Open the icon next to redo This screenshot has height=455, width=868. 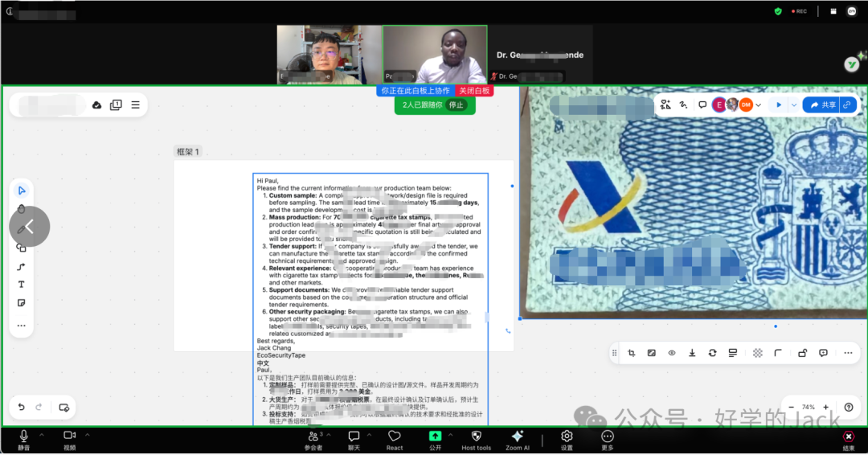click(64, 408)
